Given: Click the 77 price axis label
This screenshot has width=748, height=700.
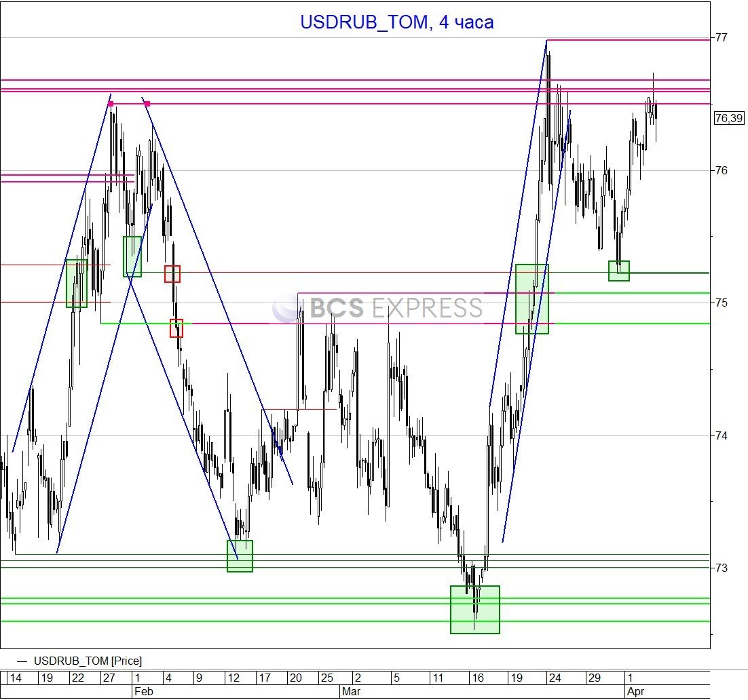Looking at the screenshot, I should 721,37.
